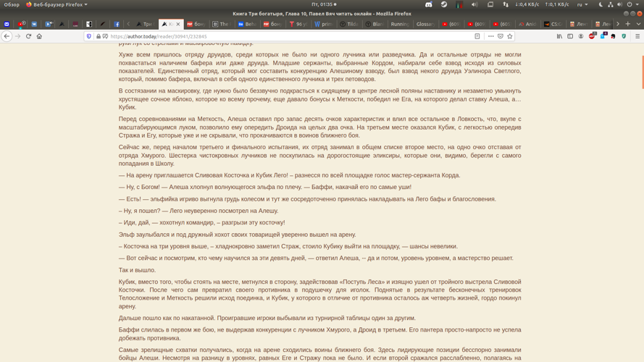Go to the Firefox home page
The image size is (644, 362).
point(40,36)
